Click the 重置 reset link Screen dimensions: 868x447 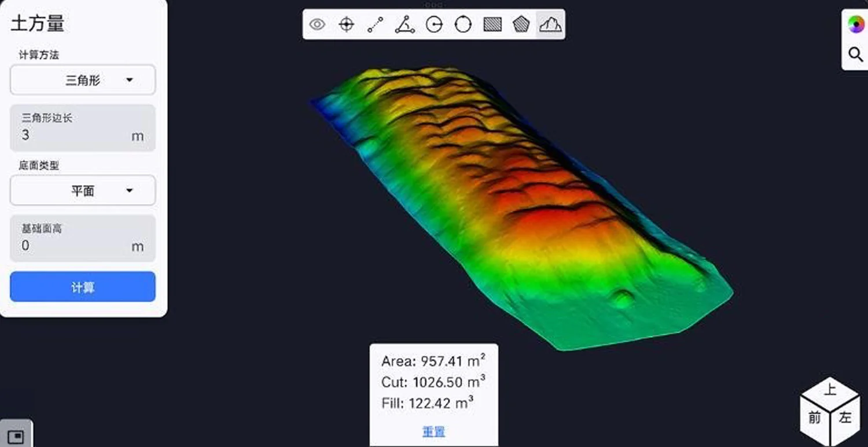(433, 431)
